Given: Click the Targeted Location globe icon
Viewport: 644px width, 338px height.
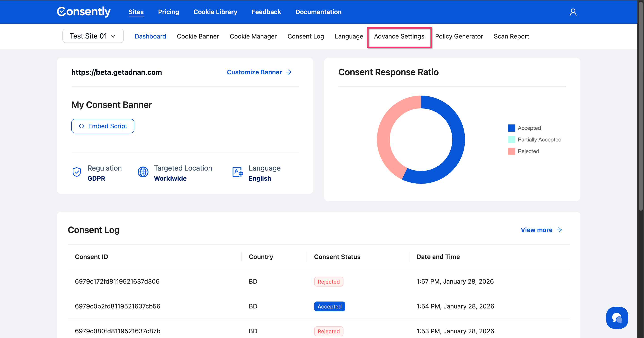Looking at the screenshot, I should tap(143, 172).
